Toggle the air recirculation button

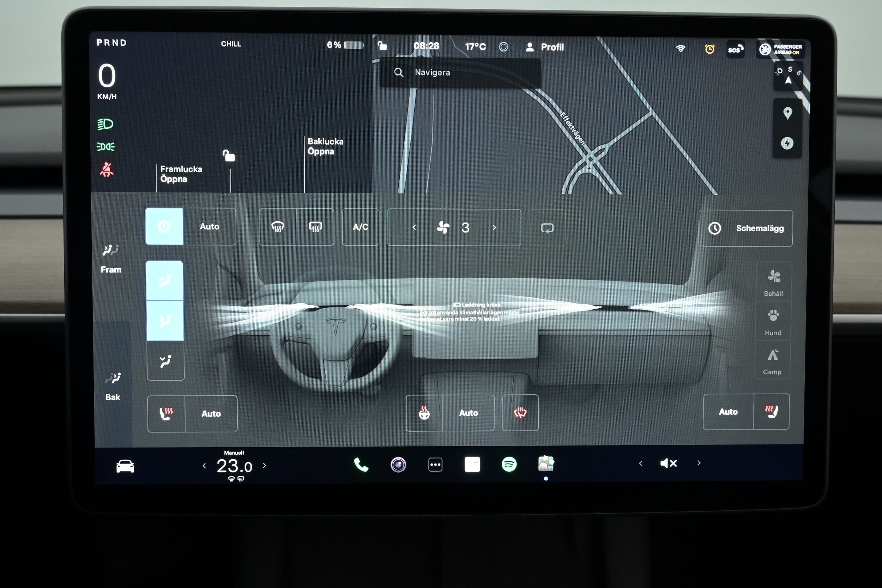(547, 228)
